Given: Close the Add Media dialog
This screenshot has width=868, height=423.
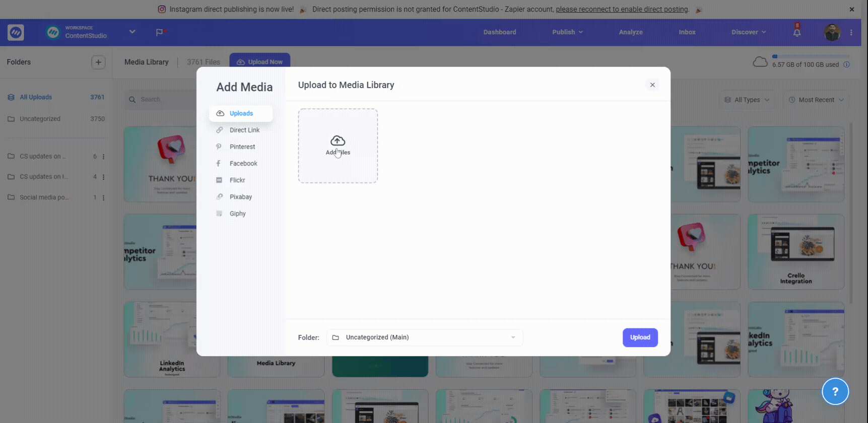Looking at the screenshot, I should coord(652,85).
